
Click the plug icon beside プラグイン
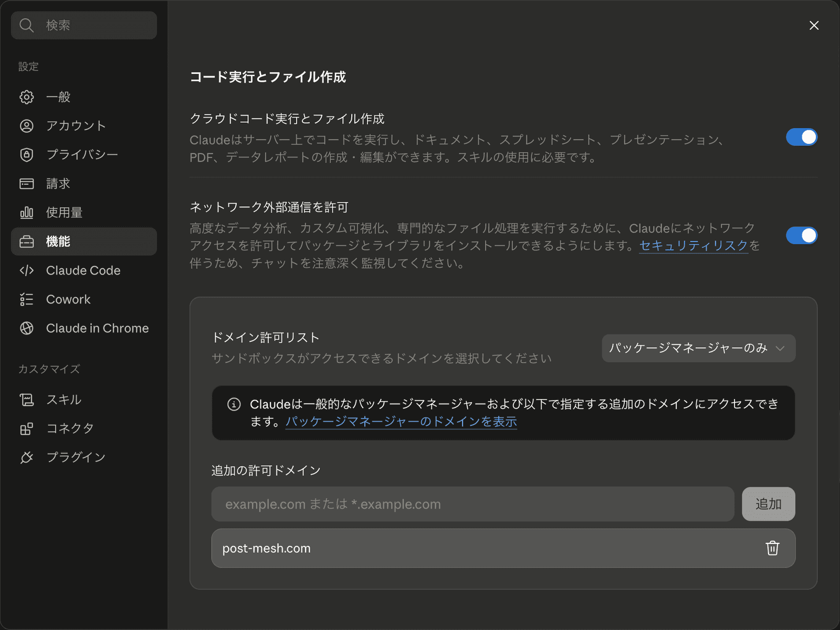[27, 457]
